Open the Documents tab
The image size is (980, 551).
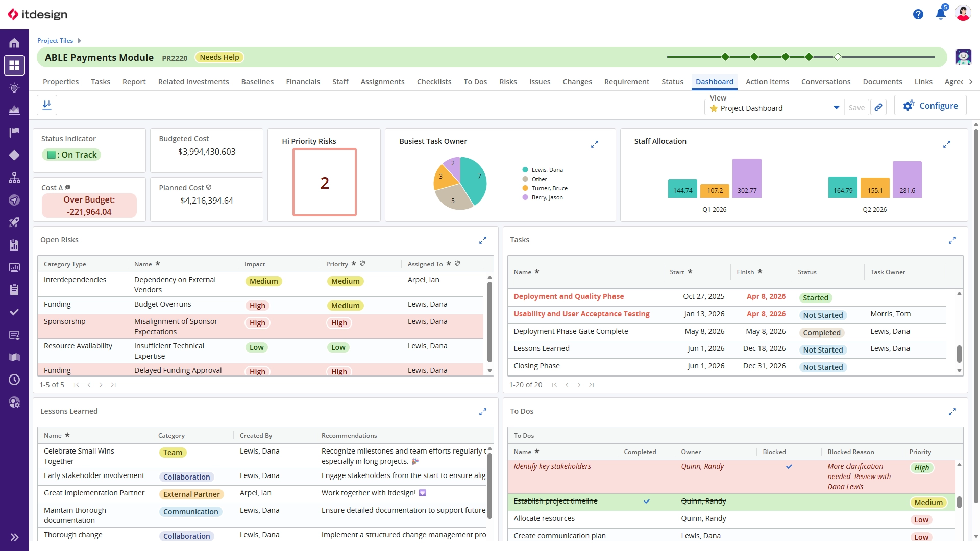tap(883, 82)
